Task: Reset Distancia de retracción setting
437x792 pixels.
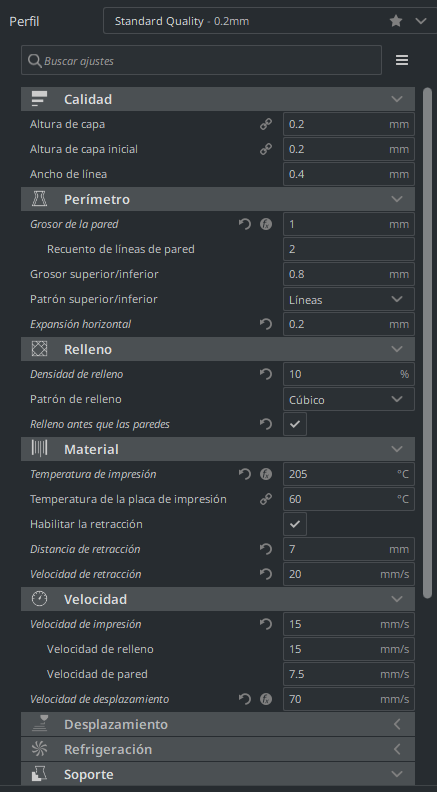Action: [x=266, y=549]
